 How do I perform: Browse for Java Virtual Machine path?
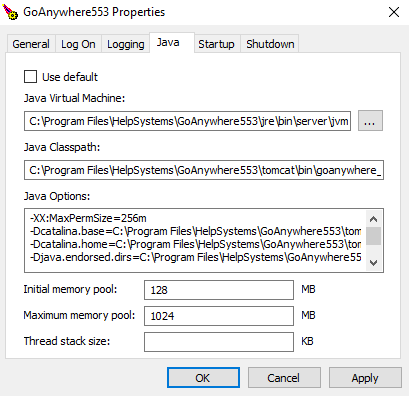click(370, 121)
